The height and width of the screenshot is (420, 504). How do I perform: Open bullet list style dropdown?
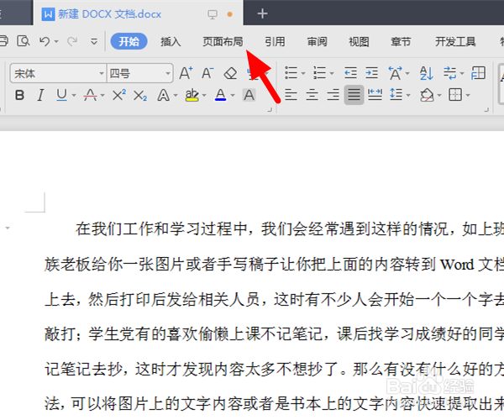pos(303,74)
